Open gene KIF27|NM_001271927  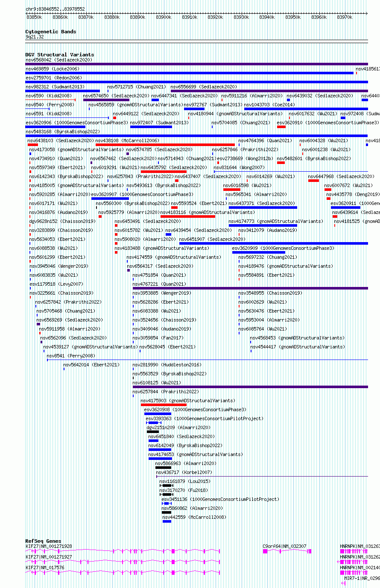49,557
